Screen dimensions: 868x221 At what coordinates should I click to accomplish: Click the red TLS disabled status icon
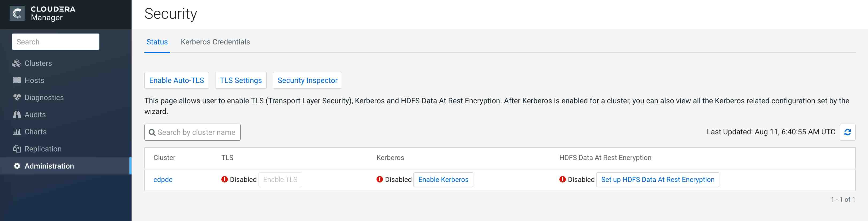click(224, 179)
